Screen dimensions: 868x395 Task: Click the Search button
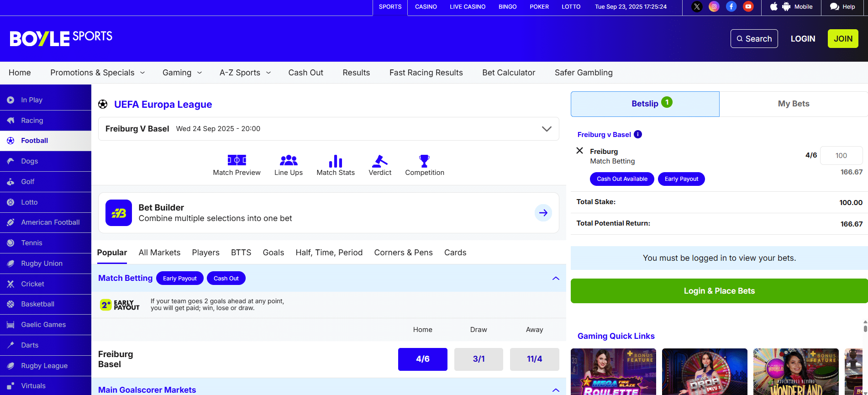click(x=754, y=39)
